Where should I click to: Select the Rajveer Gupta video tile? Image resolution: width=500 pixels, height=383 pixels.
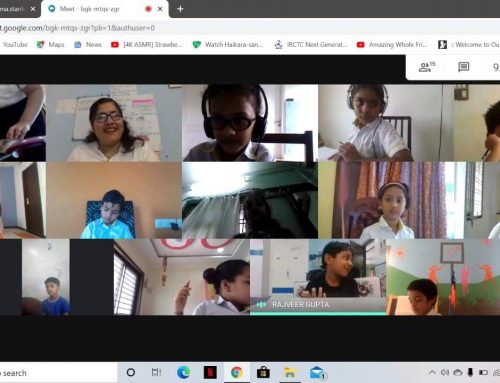[318, 277]
